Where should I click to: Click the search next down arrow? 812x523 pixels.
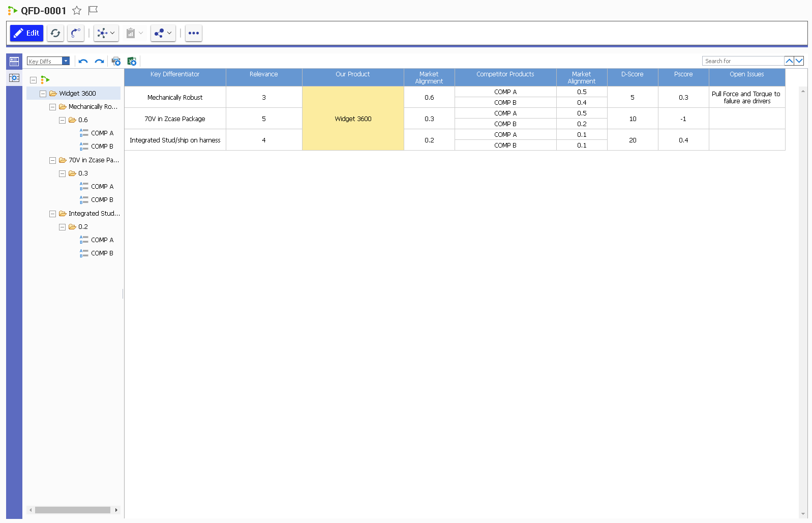pos(799,61)
